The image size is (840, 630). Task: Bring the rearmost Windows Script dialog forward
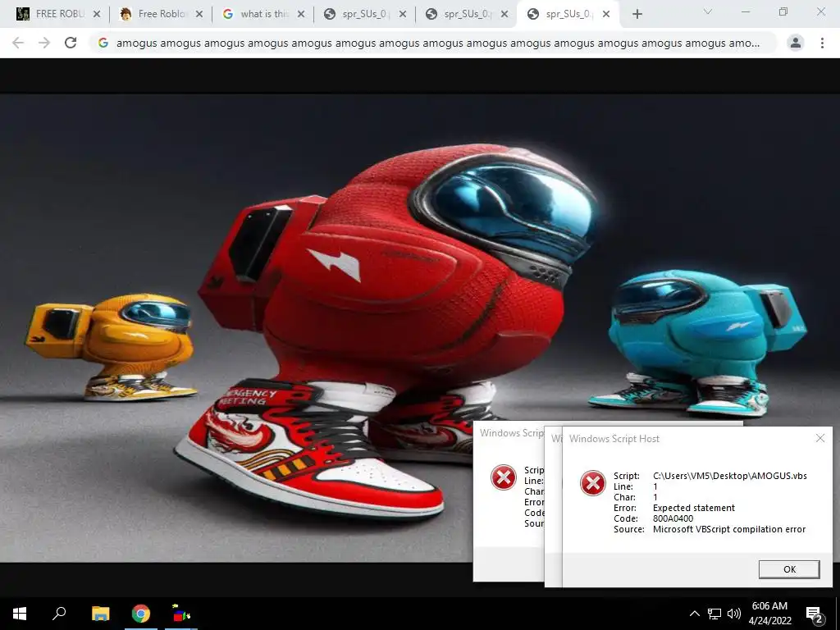tap(509, 433)
